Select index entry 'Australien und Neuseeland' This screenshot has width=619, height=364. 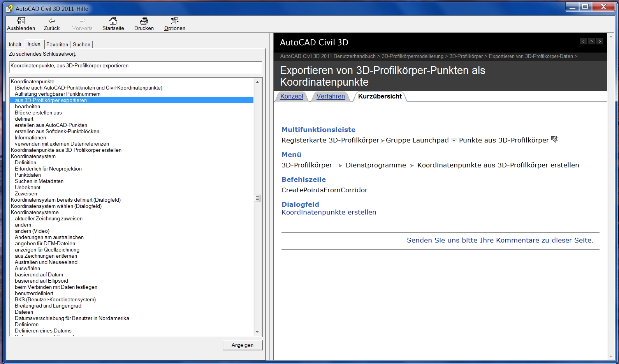tap(46, 262)
